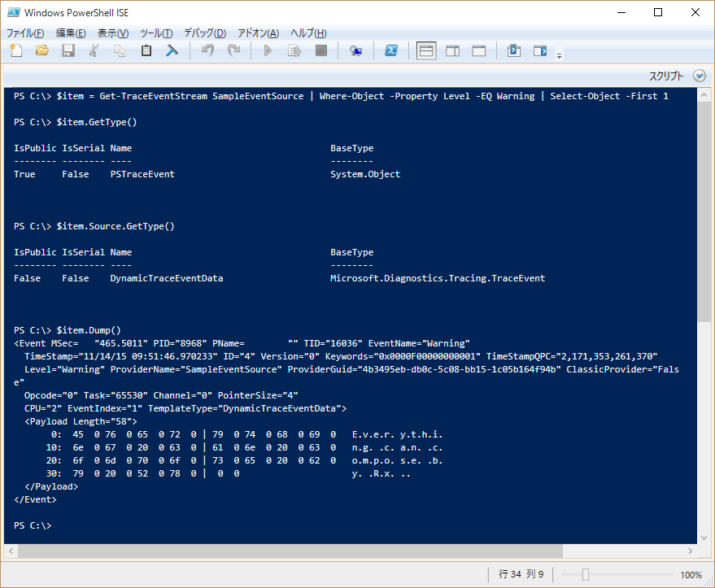Show script pane on right layout
This screenshot has width=715, height=588.
pyautogui.click(x=452, y=50)
